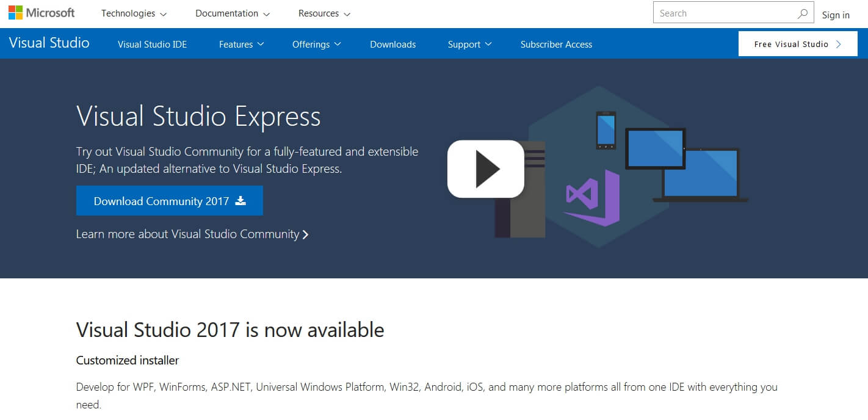Click chevron next to Learn more link

click(305, 234)
